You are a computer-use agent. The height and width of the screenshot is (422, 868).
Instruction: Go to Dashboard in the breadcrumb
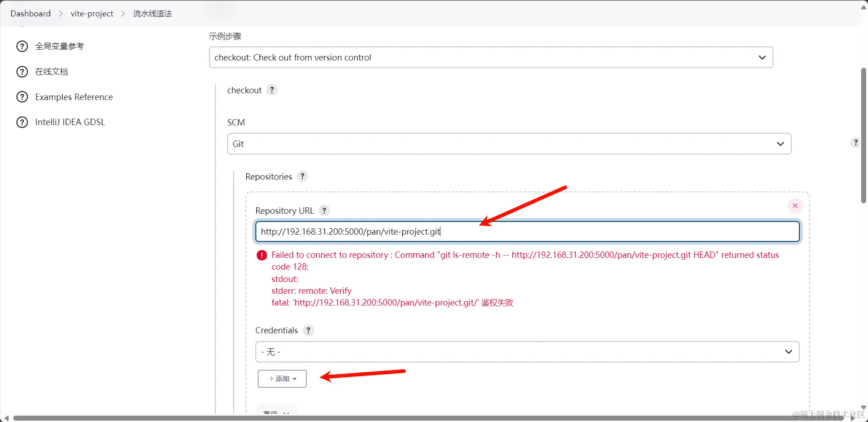pyautogui.click(x=30, y=14)
